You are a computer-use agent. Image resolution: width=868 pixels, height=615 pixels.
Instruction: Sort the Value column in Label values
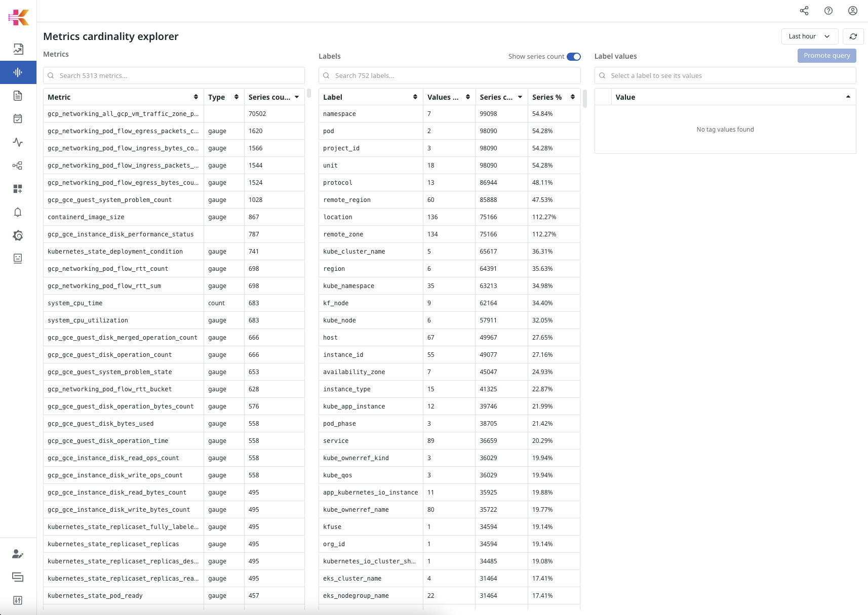731,97
